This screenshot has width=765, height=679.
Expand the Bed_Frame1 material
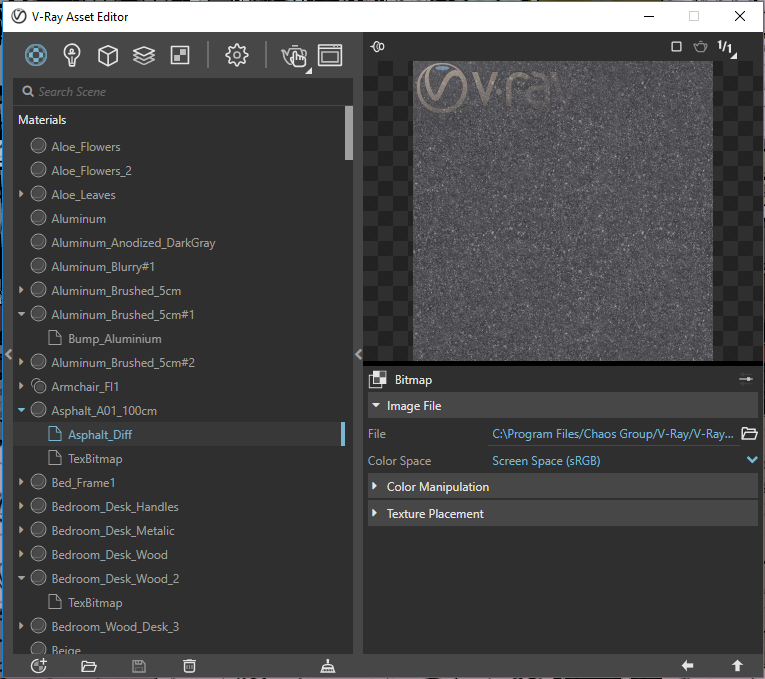click(x=21, y=482)
